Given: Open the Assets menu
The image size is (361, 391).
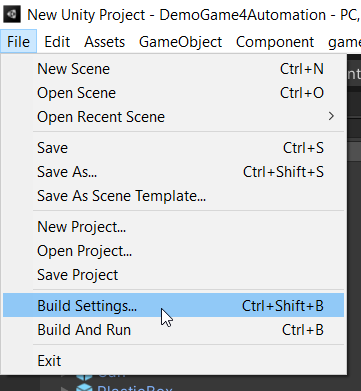Looking at the screenshot, I should pyautogui.click(x=104, y=42).
